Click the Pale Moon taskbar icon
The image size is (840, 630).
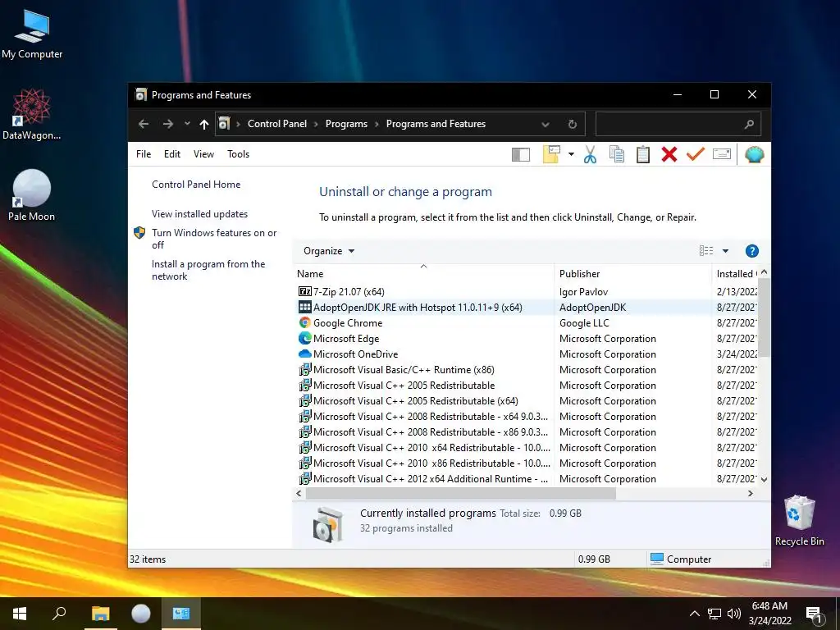tap(141, 614)
